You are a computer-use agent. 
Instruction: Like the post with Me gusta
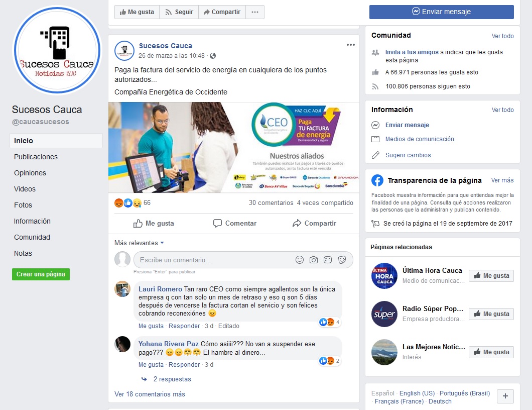click(154, 223)
